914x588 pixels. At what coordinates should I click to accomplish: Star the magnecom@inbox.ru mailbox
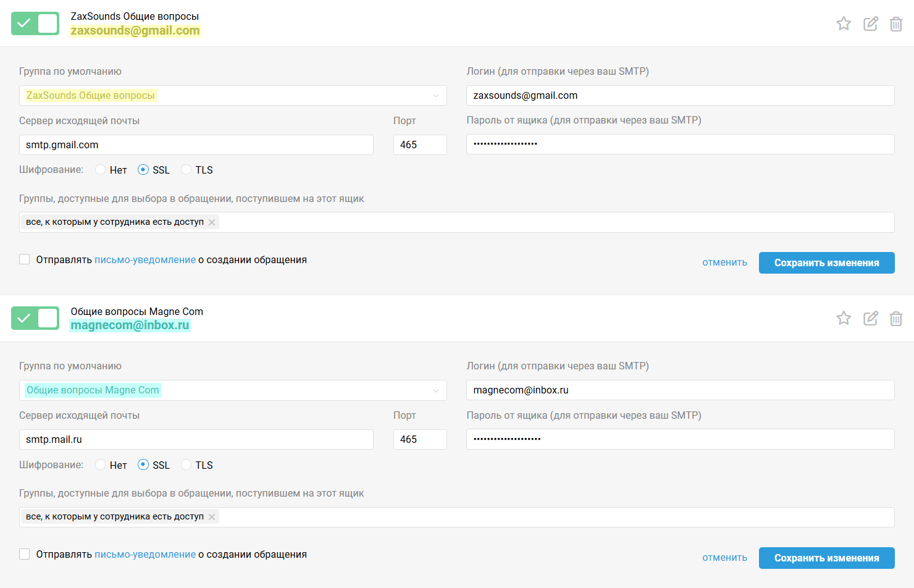pos(844,318)
